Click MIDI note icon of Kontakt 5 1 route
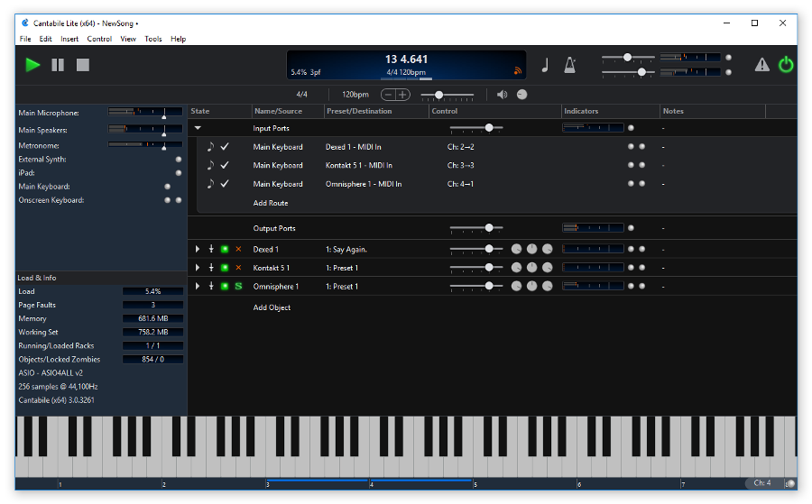812x504 pixels. 210,165
